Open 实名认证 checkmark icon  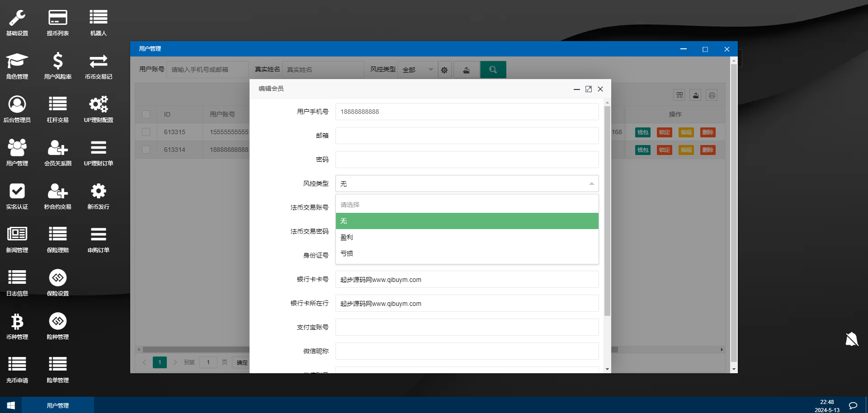[17, 192]
